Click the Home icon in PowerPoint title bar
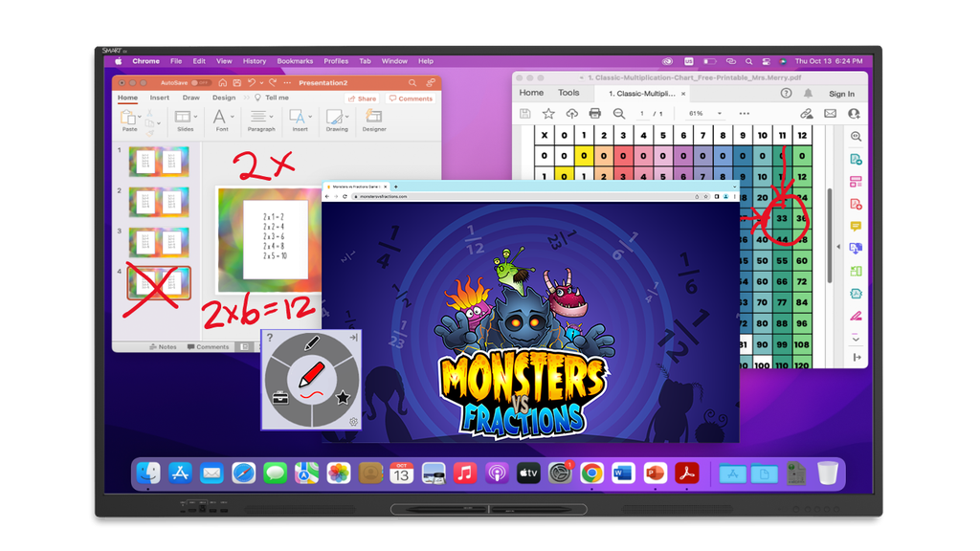Screen dimensions: 980x551 point(222,82)
